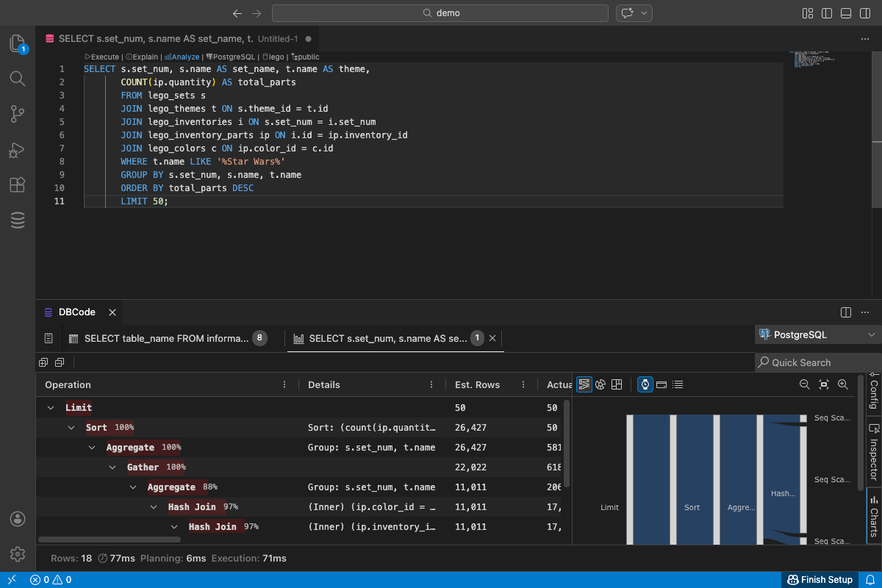Viewport: 882px width, 588px height.
Task: Toggle the bottom panel layout button
Action: point(846,13)
